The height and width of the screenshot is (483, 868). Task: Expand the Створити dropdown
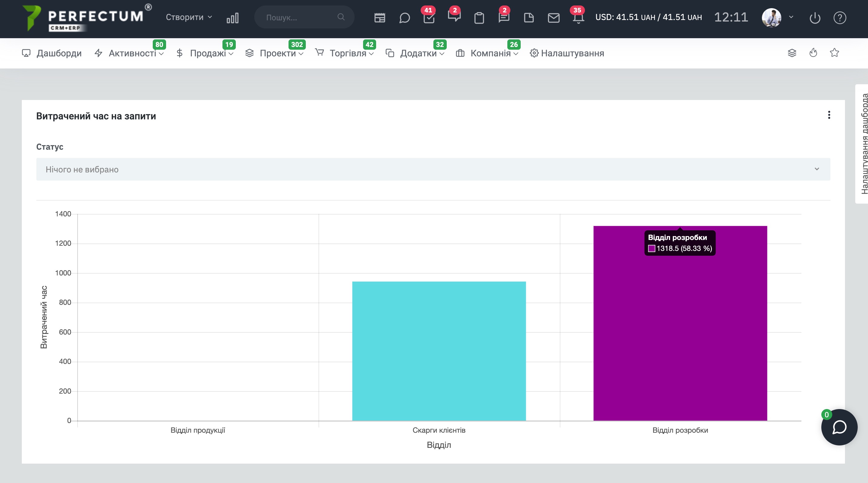(189, 17)
